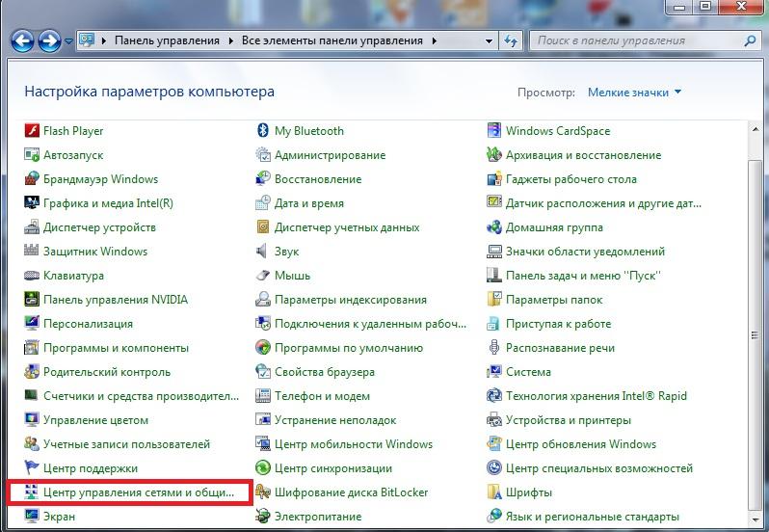Refresh the address bar location

[x=511, y=41]
